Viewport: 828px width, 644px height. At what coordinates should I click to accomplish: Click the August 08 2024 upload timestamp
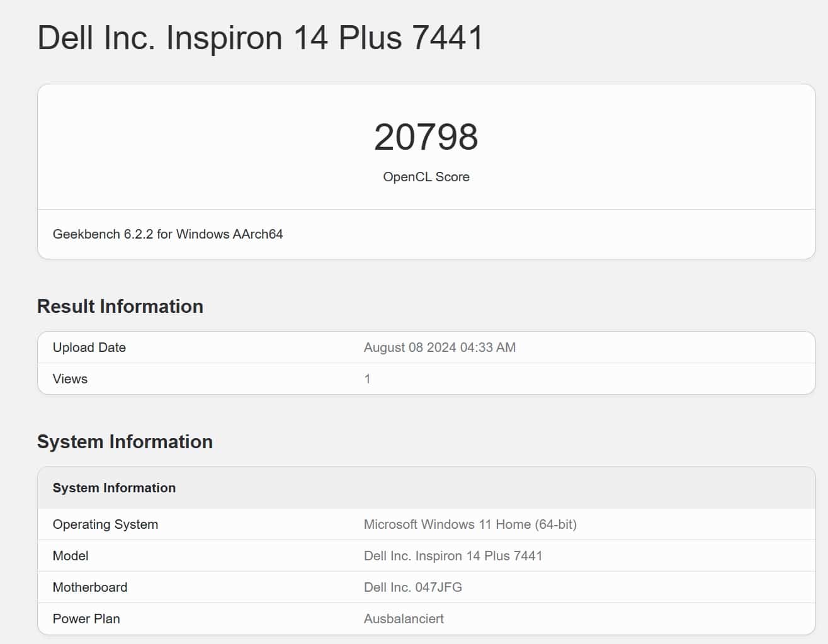coord(440,347)
